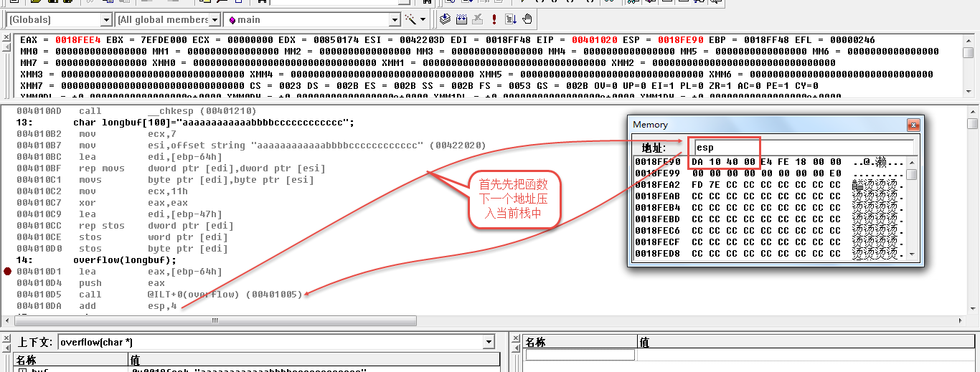Click the hand Insert/Remove Breakpoint icon

click(x=527, y=19)
